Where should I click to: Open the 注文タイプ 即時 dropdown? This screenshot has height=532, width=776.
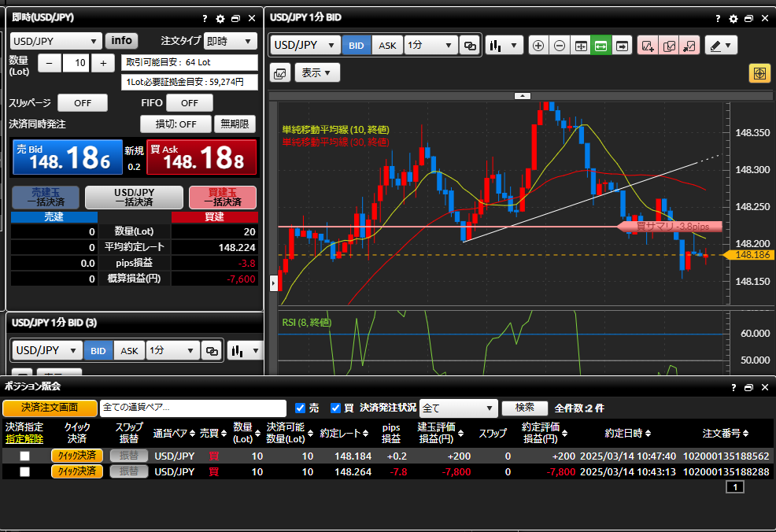pyautogui.click(x=230, y=41)
